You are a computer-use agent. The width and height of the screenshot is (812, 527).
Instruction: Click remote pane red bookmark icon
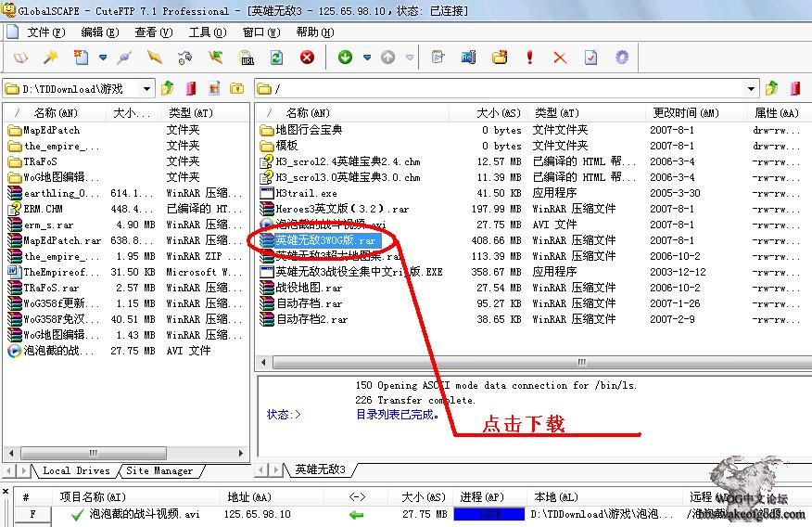tap(795, 89)
